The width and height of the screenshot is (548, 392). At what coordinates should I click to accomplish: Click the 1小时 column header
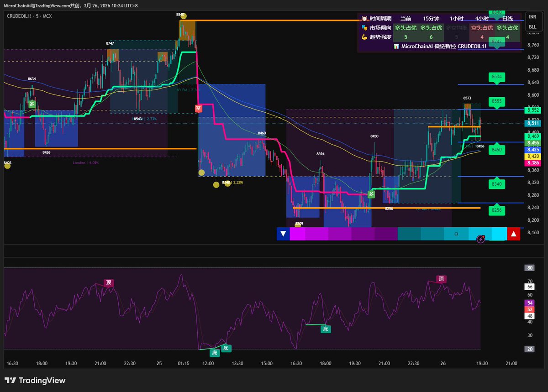[x=457, y=19]
